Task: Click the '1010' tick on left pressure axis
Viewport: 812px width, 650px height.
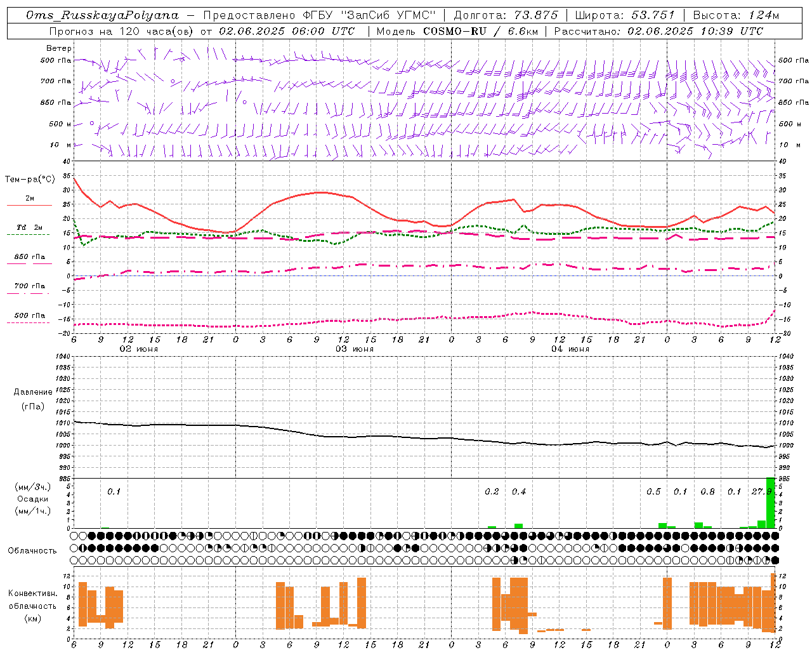Action: (x=63, y=423)
